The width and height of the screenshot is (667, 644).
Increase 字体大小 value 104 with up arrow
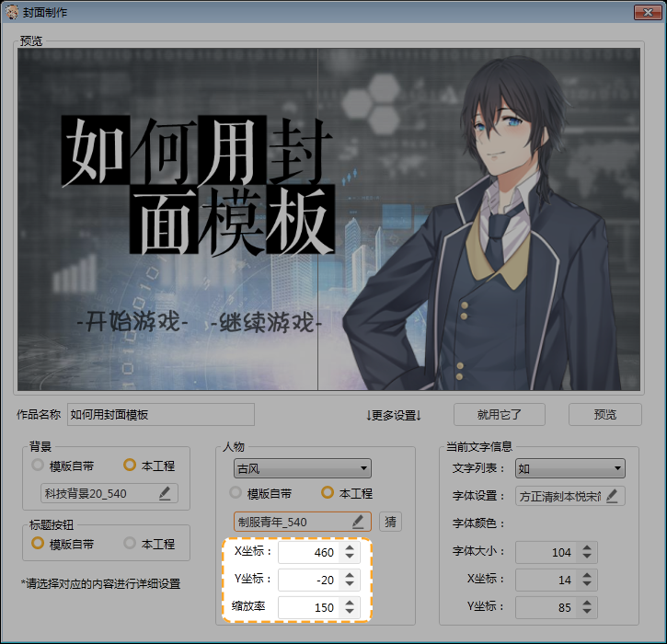(588, 548)
